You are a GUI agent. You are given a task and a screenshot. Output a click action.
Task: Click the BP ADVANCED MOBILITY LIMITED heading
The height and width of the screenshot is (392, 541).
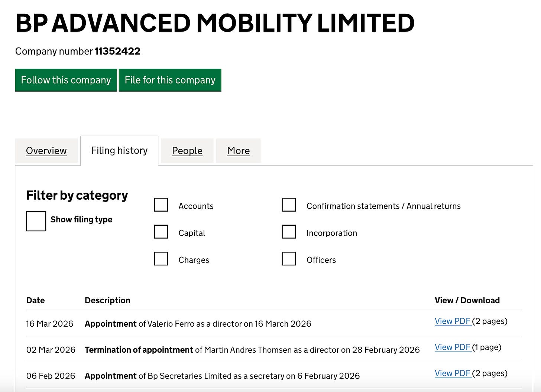tap(215, 23)
